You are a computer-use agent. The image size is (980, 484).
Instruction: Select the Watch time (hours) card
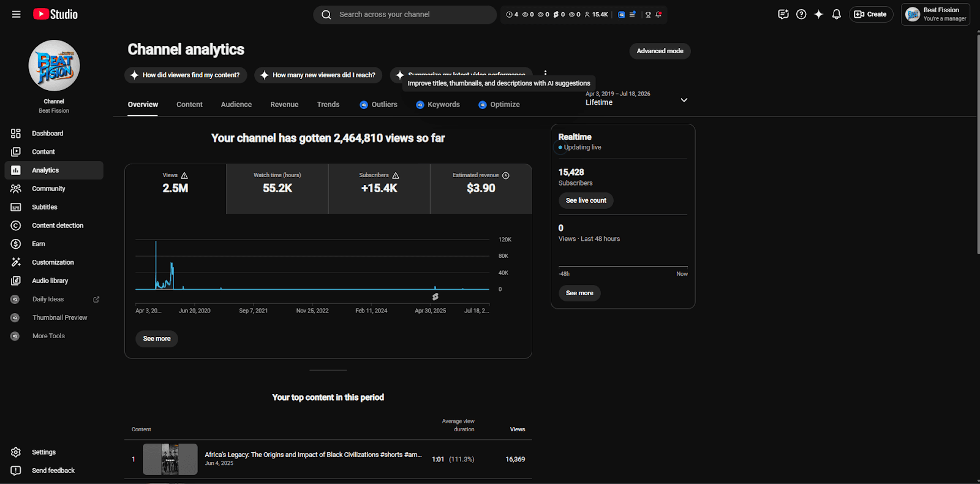(277, 189)
